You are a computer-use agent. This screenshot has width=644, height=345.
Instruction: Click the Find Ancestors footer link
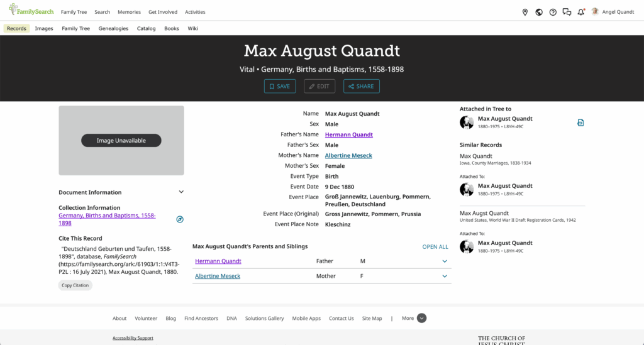tap(201, 319)
